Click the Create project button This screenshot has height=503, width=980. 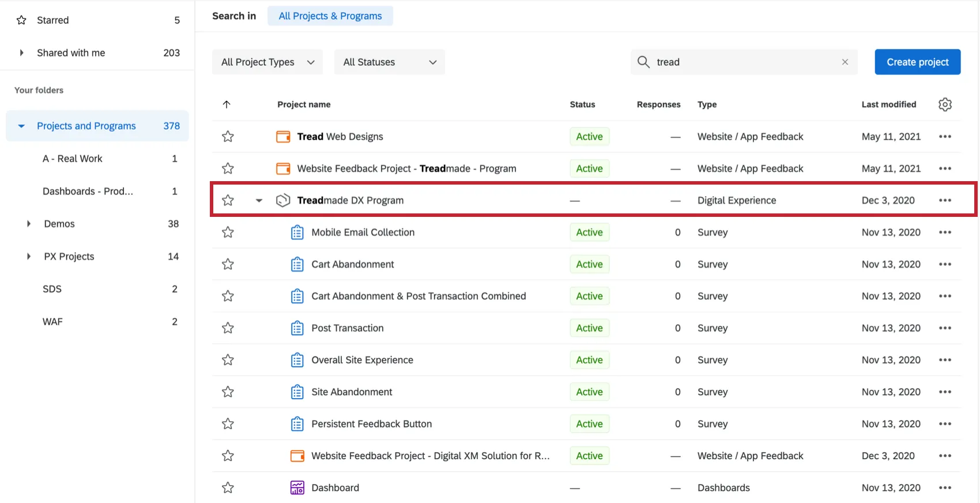click(917, 62)
